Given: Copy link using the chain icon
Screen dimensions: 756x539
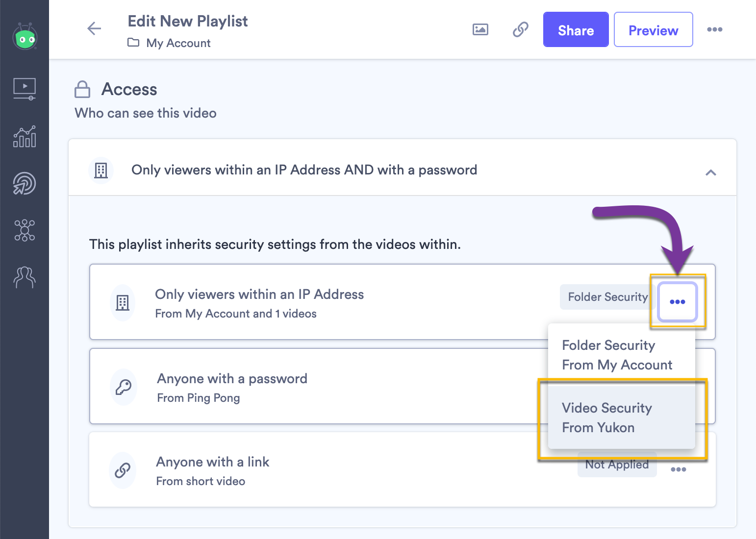Looking at the screenshot, I should click(x=520, y=29).
